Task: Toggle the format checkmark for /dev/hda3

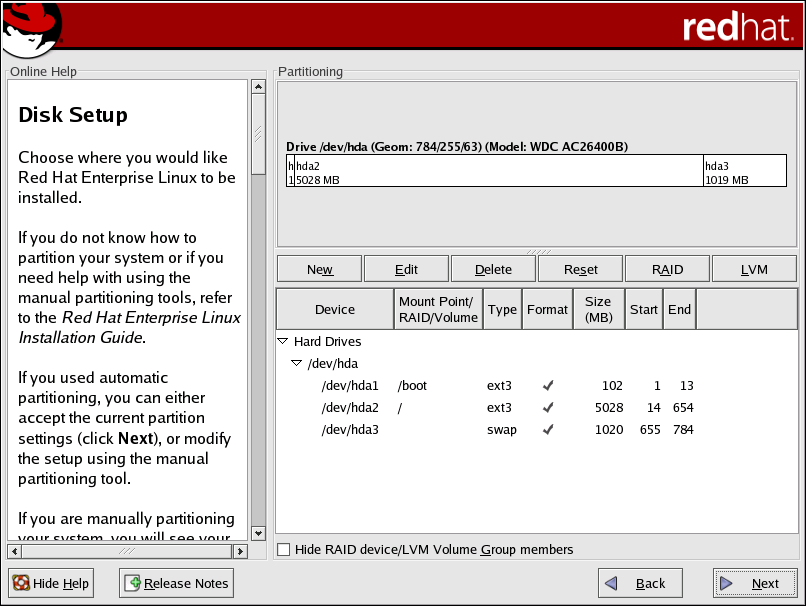Action: (547, 430)
